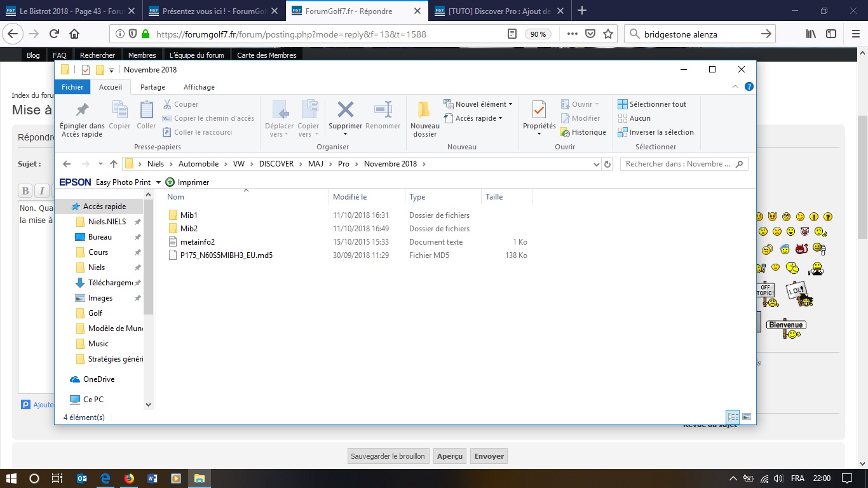Image resolution: width=868 pixels, height=488 pixels.
Task: Select the P175_N60S5MIBH3_EU.md5 file
Action: 226,255
